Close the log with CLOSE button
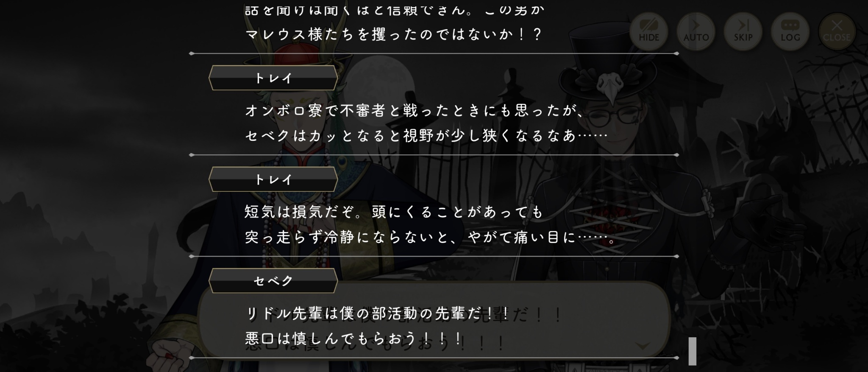 (x=837, y=31)
